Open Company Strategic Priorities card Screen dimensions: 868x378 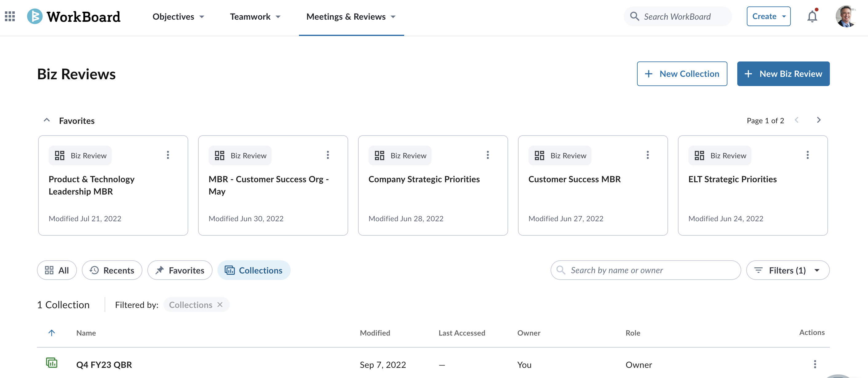[x=433, y=185]
